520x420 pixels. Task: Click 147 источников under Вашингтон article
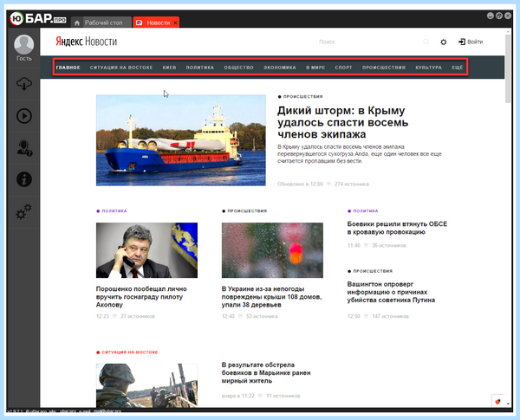[x=390, y=316]
